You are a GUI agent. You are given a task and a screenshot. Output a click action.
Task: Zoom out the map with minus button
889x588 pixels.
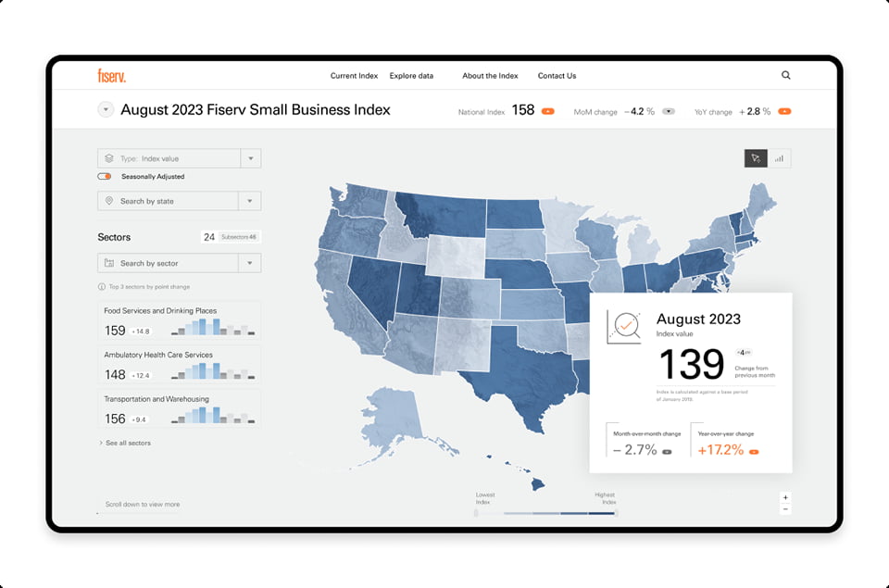(785, 509)
